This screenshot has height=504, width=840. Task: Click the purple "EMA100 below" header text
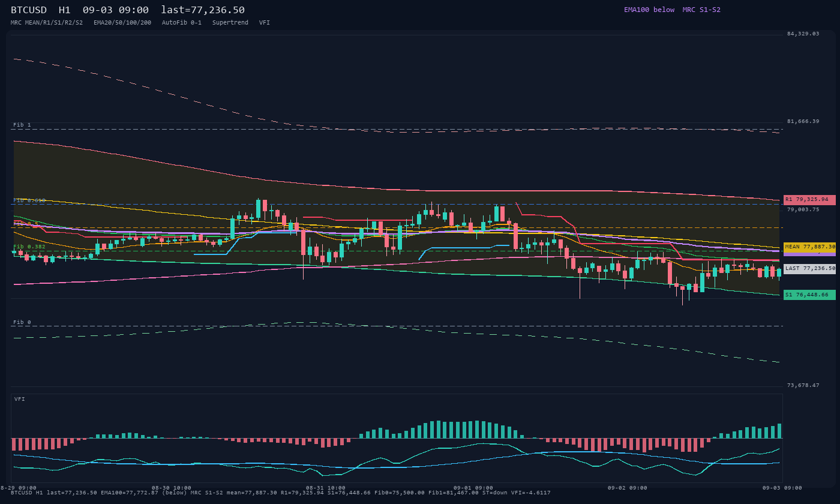tap(649, 10)
